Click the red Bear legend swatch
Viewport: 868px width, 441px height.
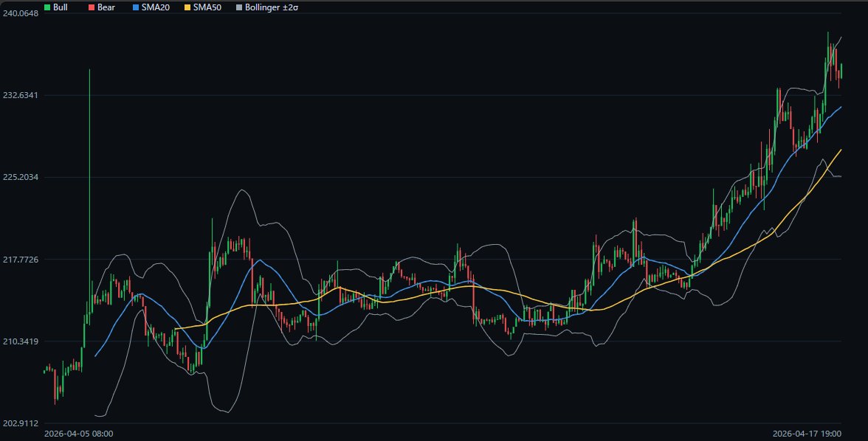(92, 7)
